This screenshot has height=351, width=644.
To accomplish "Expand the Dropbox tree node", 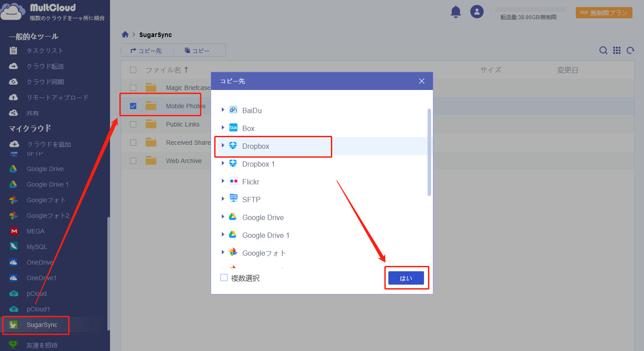I will tap(223, 146).
